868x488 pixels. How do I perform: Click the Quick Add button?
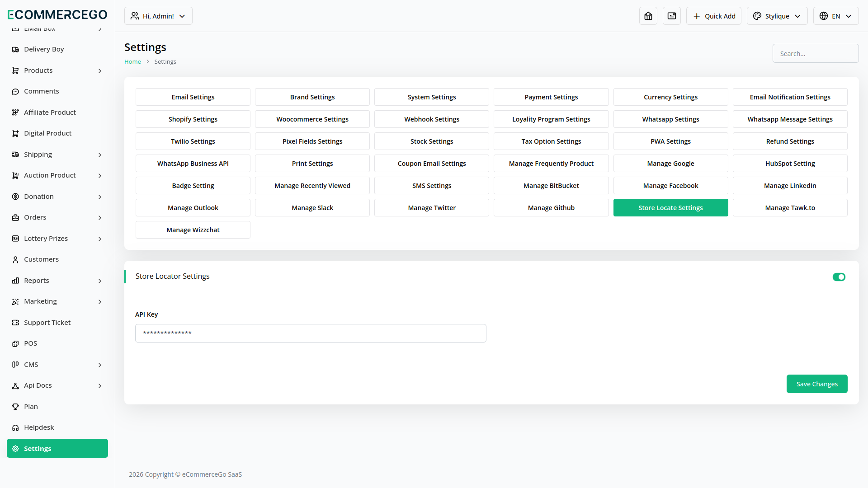pos(714,16)
